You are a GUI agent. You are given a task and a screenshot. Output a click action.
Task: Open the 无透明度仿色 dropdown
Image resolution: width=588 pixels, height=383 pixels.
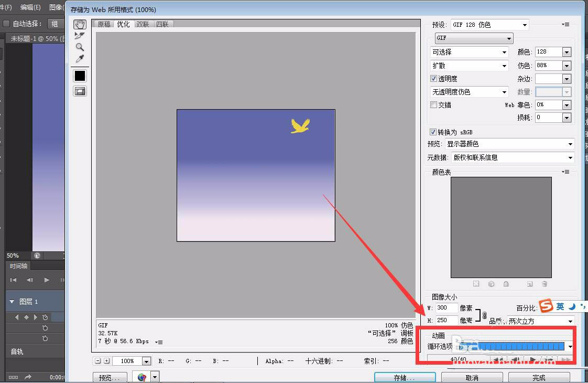469,92
